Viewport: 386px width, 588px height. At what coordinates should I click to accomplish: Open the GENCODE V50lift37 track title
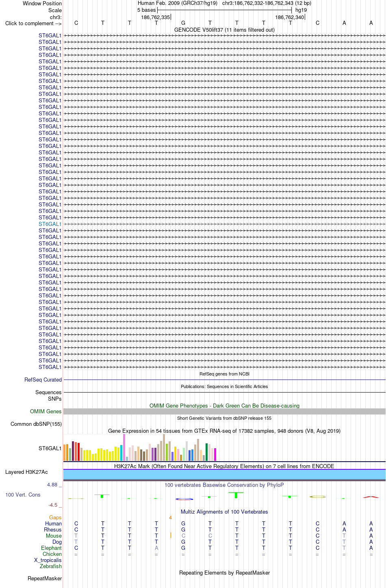[x=224, y=30]
